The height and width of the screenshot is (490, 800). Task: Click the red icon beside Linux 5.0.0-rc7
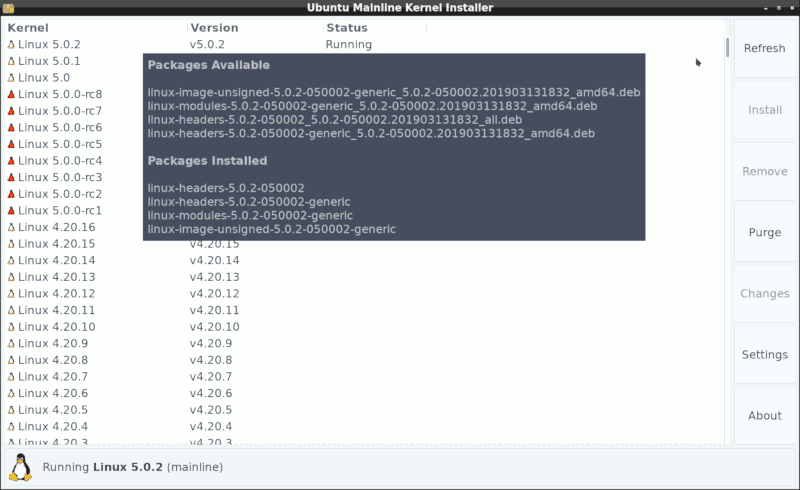(11, 111)
